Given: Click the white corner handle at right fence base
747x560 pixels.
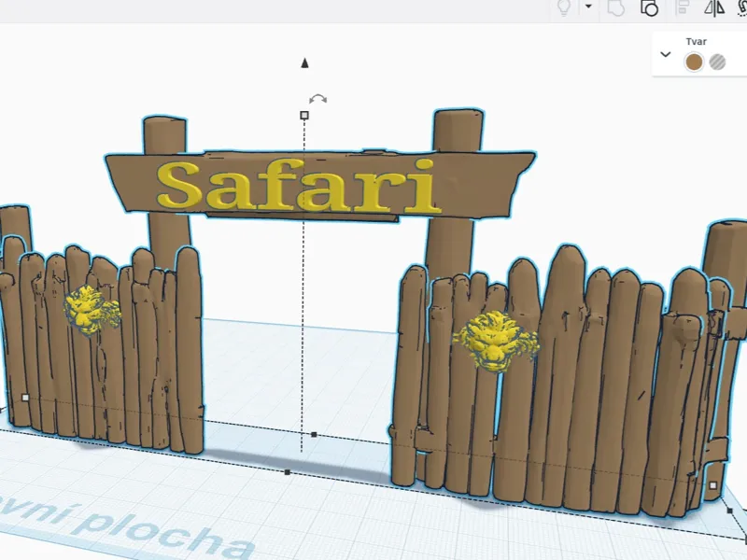Looking at the screenshot, I should click(x=712, y=485).
